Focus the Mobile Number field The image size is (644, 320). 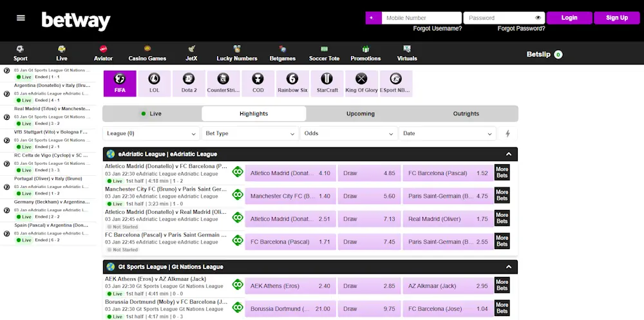(x=421, y=17)
